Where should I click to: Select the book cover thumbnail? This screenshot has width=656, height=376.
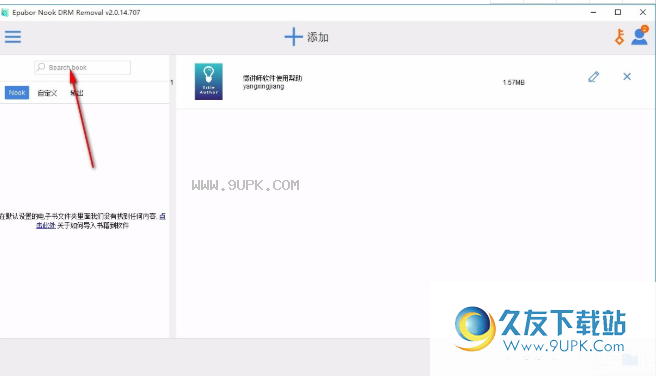point(209,81)
